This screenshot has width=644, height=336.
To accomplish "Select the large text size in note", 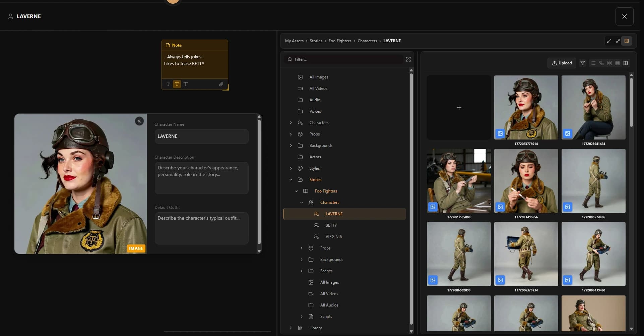I will (x=186, y=84).
